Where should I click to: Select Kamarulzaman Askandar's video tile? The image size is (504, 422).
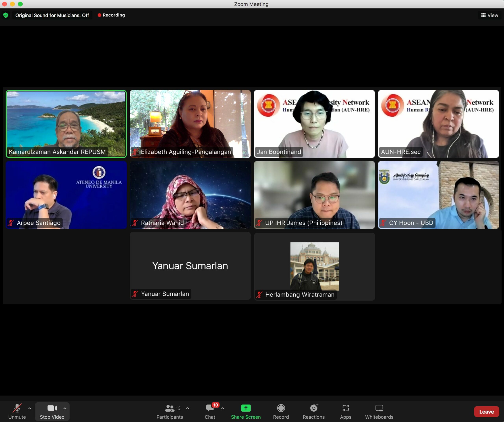(66, 124)
